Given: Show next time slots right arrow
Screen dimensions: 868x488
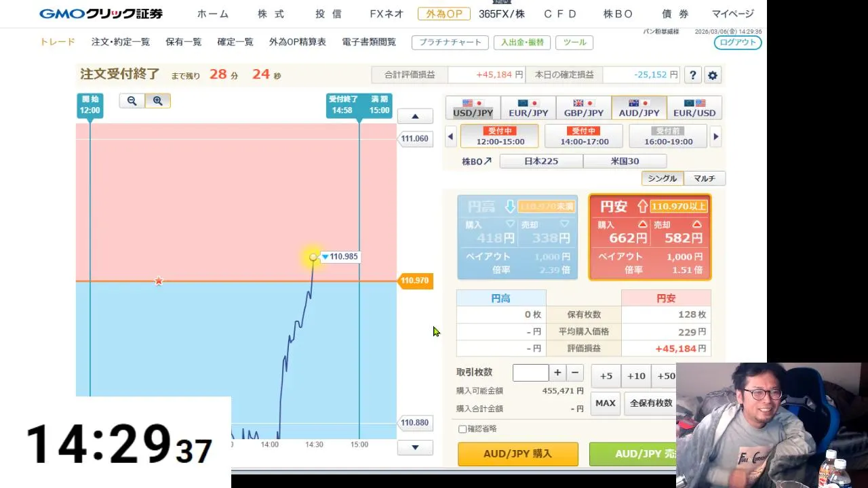Looking at the screenshot, I should tap(715, 136).
